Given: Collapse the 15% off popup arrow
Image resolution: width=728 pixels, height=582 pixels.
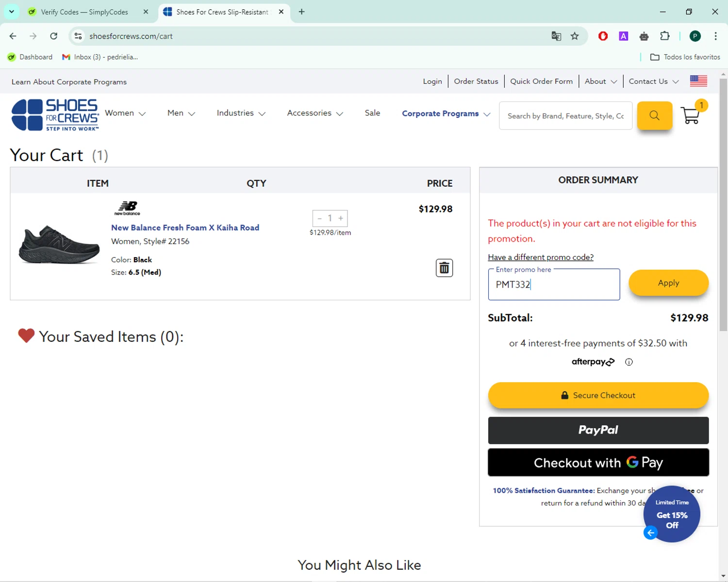Looking at the screenshot, I should (x=650, y=533).
